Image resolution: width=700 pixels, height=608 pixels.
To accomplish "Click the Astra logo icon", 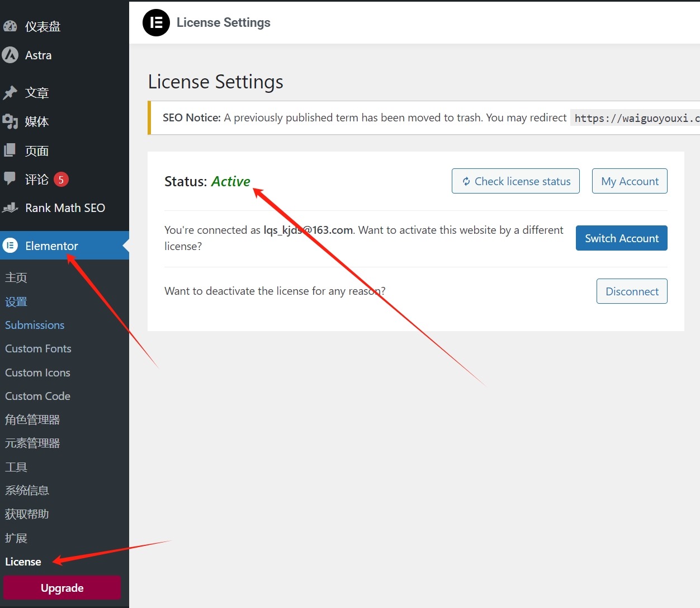I will point(10,55).
